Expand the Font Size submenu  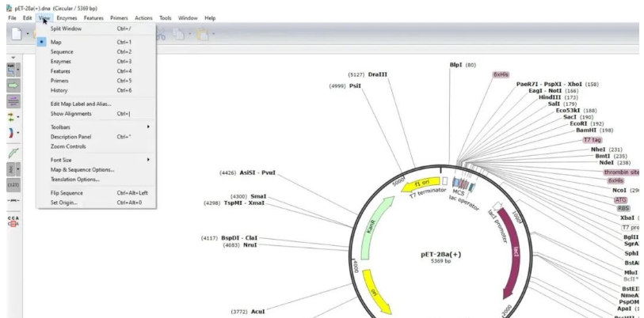coord(97,160)
